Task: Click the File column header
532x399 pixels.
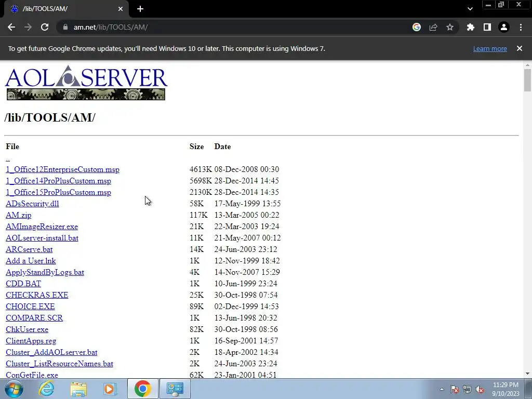Action: coord(12,147)
